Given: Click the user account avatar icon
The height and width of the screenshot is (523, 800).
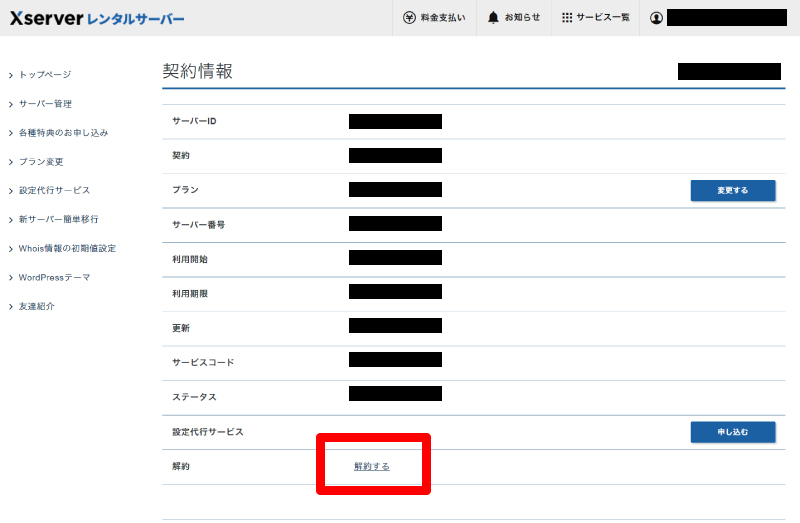Looking at the screenshot, I should (656, 18).
